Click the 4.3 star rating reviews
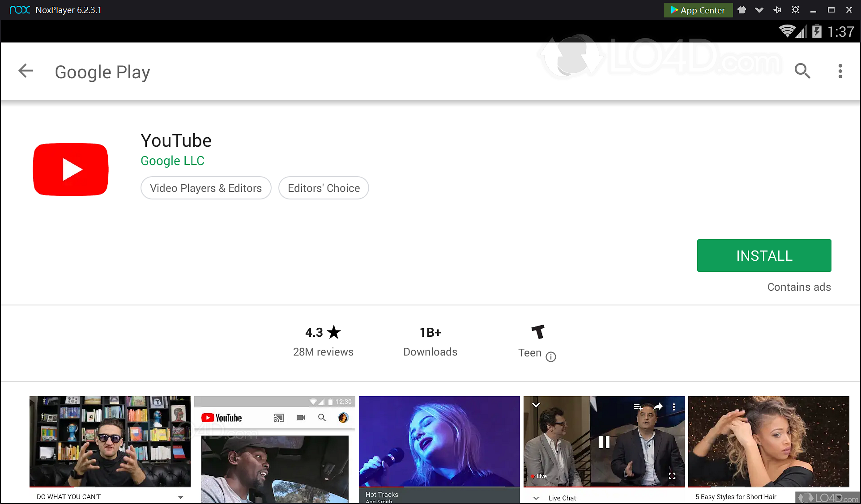The image size is (861, 504). click(323, 342)
